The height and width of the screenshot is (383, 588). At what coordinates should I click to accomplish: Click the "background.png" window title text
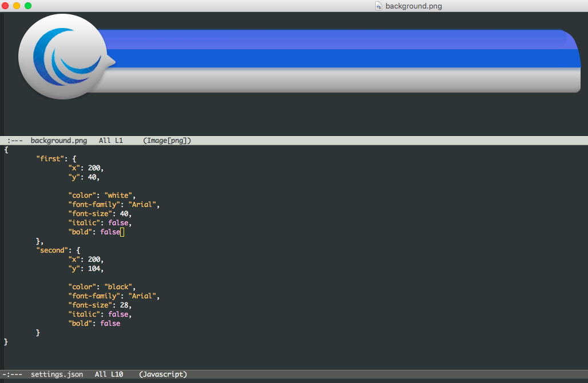pos(414,6)
